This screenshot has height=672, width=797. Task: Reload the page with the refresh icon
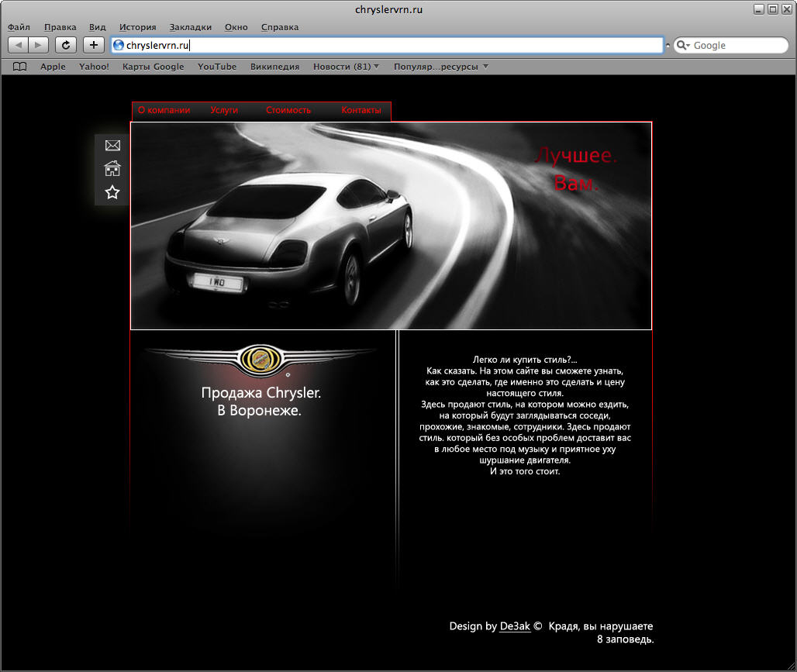click(x=65, y=44)
